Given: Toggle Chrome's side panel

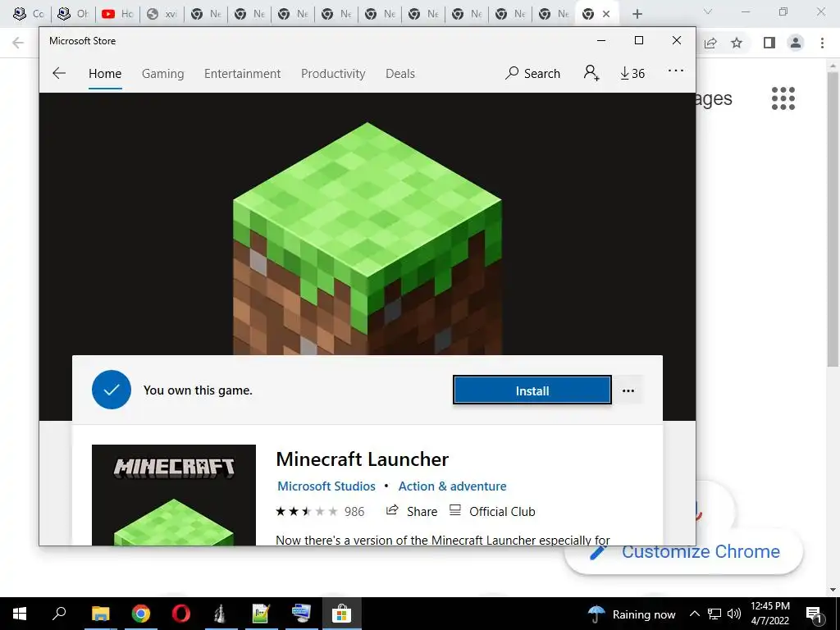Looking at the screenshot, I should click(769, 43).
